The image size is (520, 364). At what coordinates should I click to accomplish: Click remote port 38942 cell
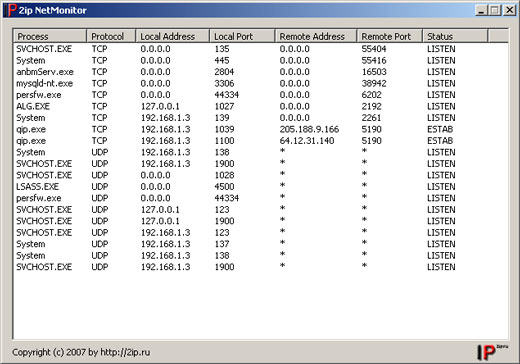click(x=374, y=83)
